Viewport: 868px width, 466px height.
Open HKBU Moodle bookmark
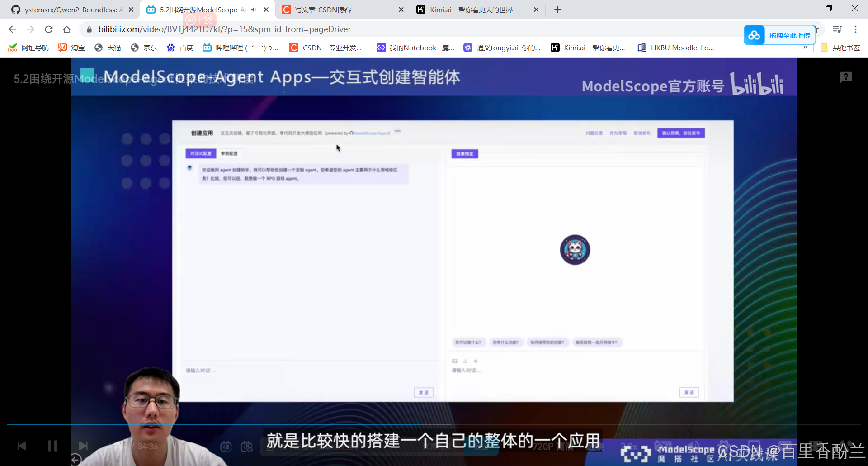pos(676,48)
